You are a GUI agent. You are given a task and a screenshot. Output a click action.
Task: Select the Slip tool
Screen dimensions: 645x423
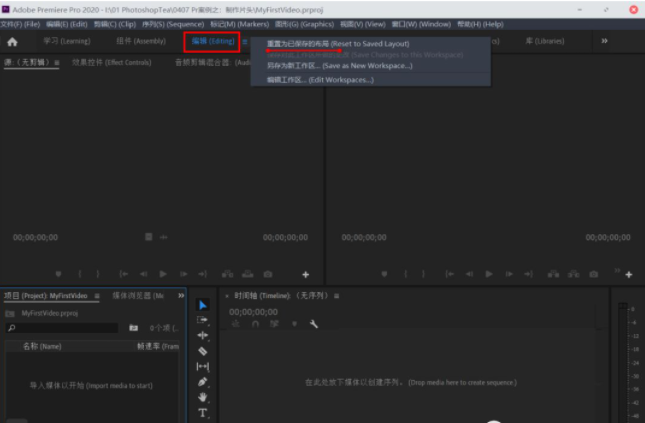point(203,366)
